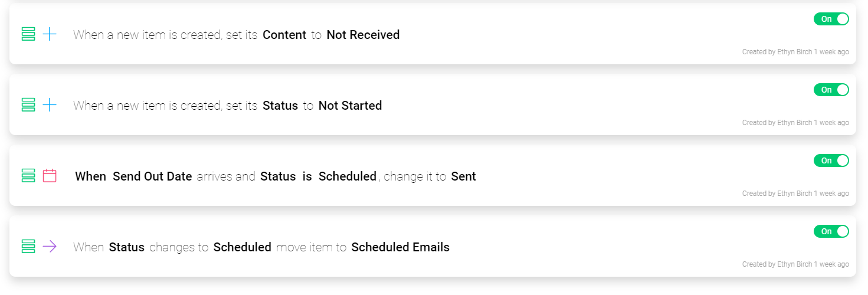
Task: Disable the Status Not Started automation
Action: pyautogui.click(x=831, y=90)
